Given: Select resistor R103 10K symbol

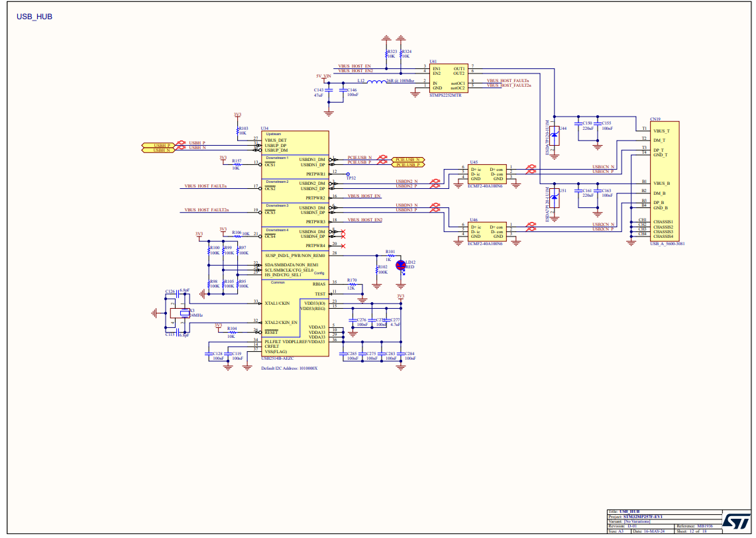Looking at the screenshot, I should (238, 131).
